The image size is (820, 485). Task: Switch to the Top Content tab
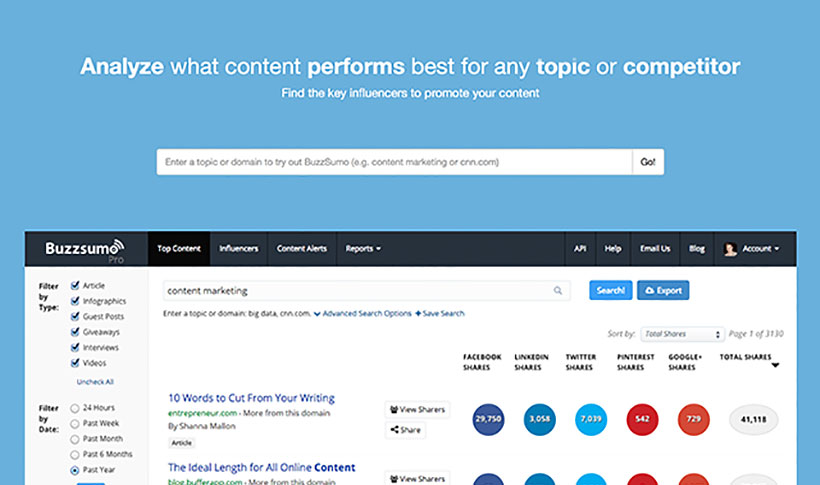[x=179, y=249]
